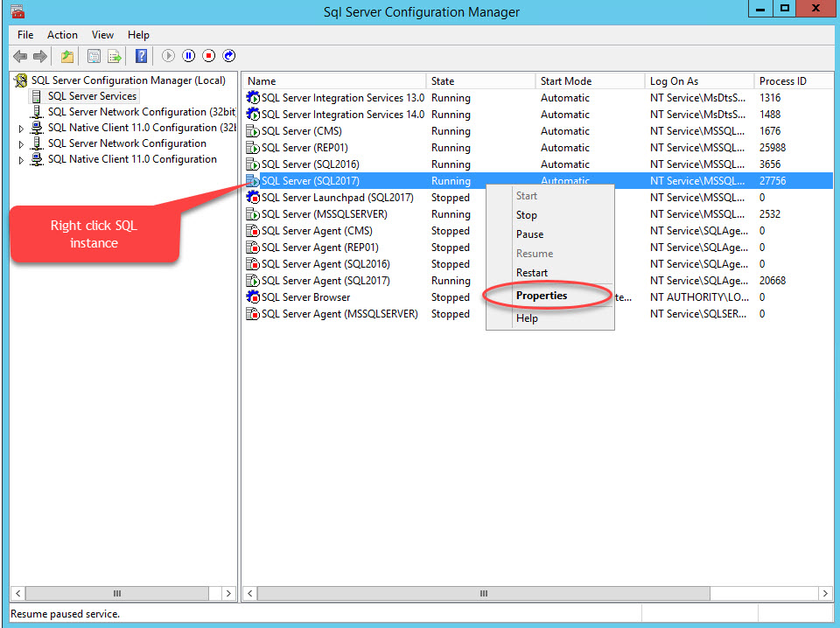Choose Properties from the context menu

tap(541, 296)
